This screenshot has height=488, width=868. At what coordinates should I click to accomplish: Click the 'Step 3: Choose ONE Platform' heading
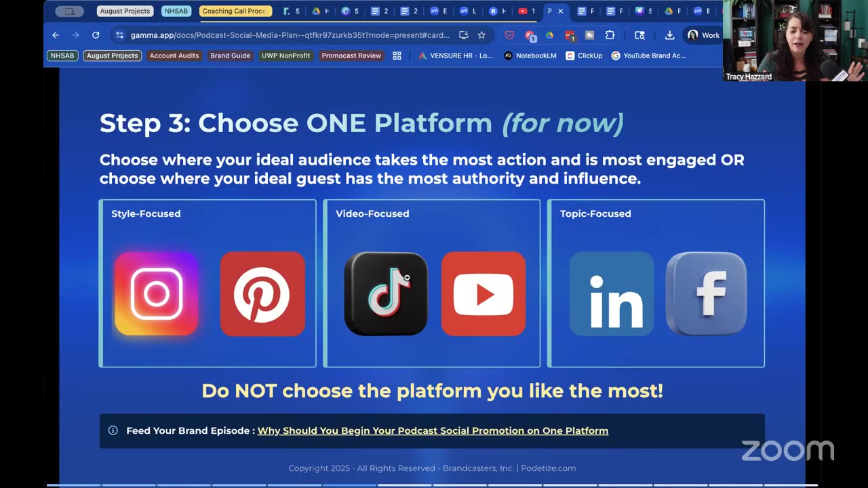point(361,123)
